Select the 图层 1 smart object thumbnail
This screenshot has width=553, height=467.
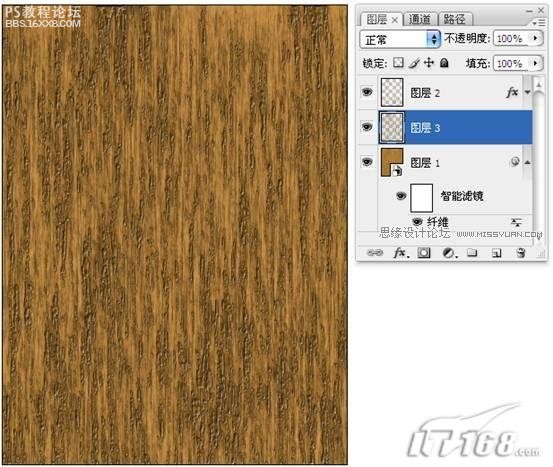pos(392,162)
